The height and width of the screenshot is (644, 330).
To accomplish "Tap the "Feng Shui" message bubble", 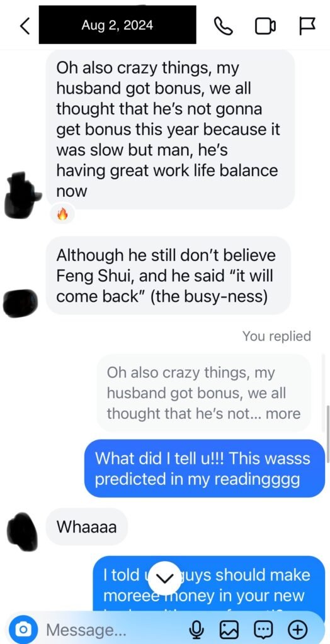I will click(168, 275).
